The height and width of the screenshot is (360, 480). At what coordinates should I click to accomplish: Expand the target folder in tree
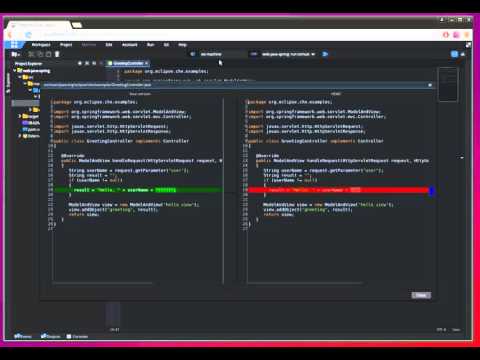click(x=20, y=116)
